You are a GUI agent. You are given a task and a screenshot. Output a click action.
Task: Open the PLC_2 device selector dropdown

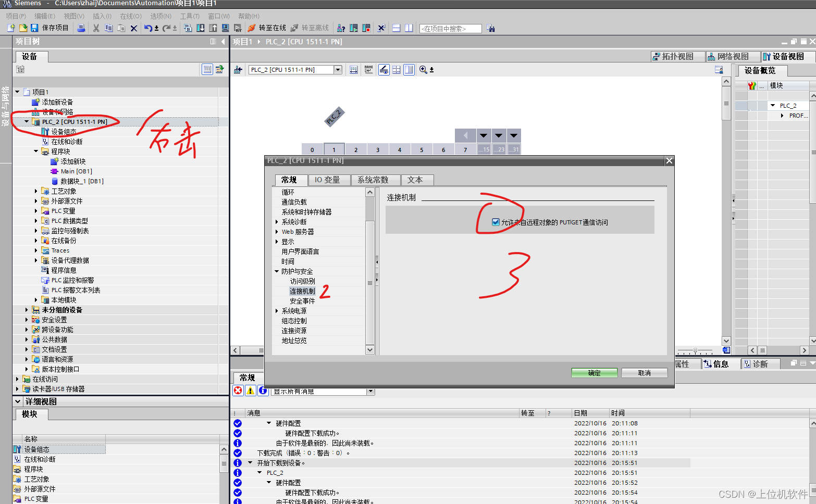click(x=338, y=70)
